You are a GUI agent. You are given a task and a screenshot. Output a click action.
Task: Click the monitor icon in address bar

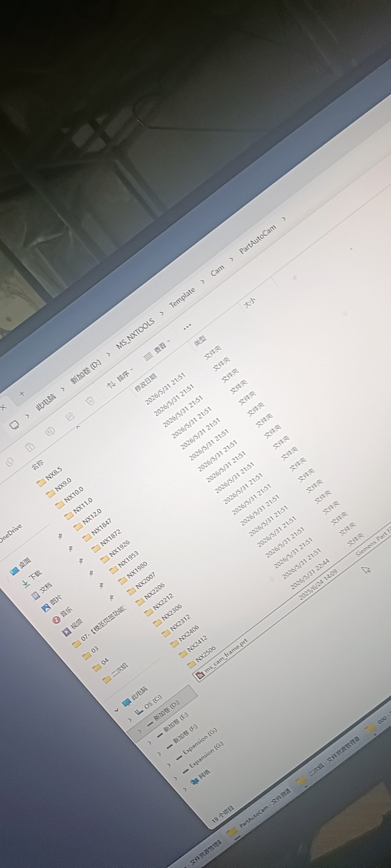click(14, 425)
